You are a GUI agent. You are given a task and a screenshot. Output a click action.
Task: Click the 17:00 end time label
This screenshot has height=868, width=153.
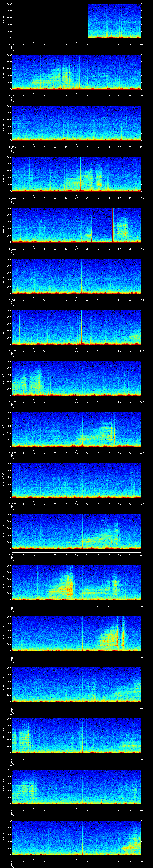tap(141, 402)
